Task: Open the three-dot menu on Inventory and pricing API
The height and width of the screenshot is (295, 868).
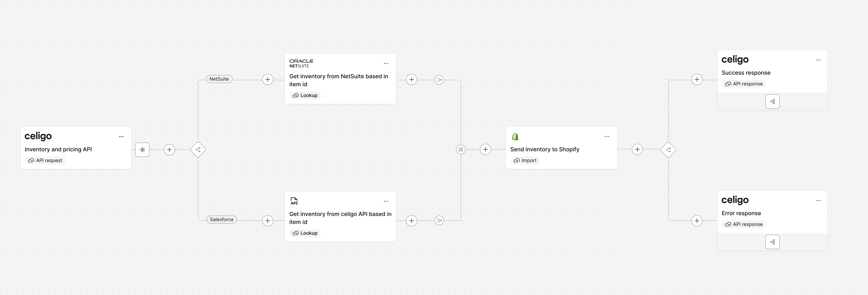Action: (x=121, y=137)
